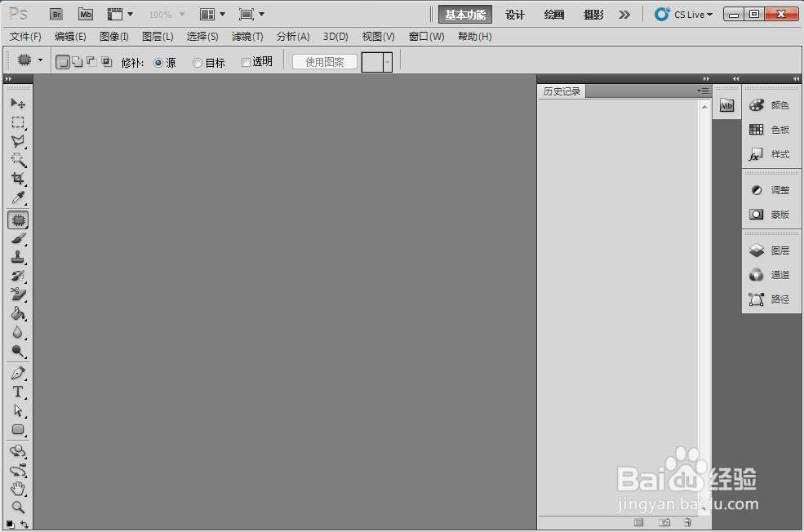
Task: Select the Hand tool
Action: tap(18, 489)
